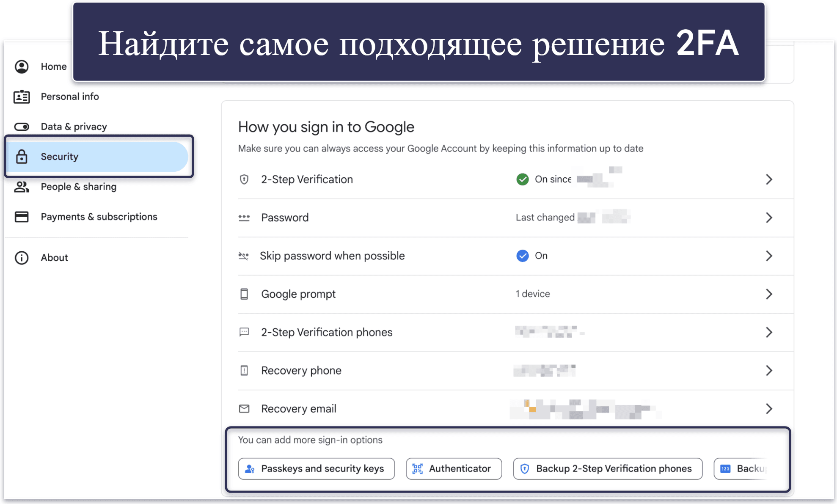Go to Home in sidebar
The width and height of the screenshot is (837, 504).
click(x=54, y=67)
